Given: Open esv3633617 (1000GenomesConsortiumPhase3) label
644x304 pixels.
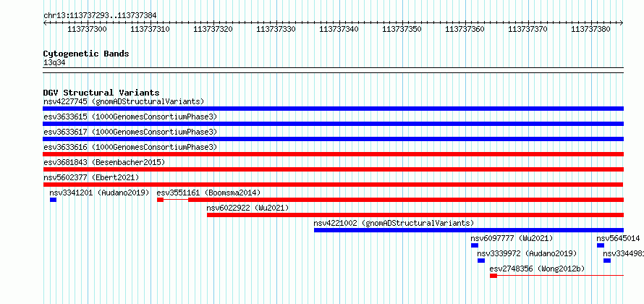Looking at the screenshot, I should pos(130,132).
